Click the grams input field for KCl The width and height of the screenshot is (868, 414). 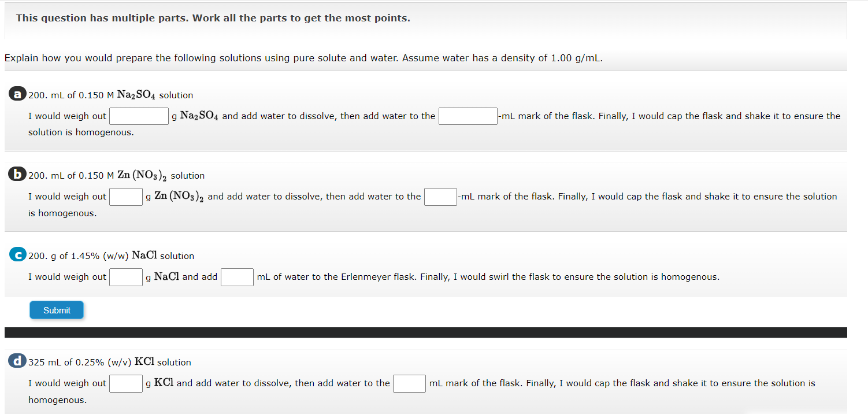(x=126, y=383)
